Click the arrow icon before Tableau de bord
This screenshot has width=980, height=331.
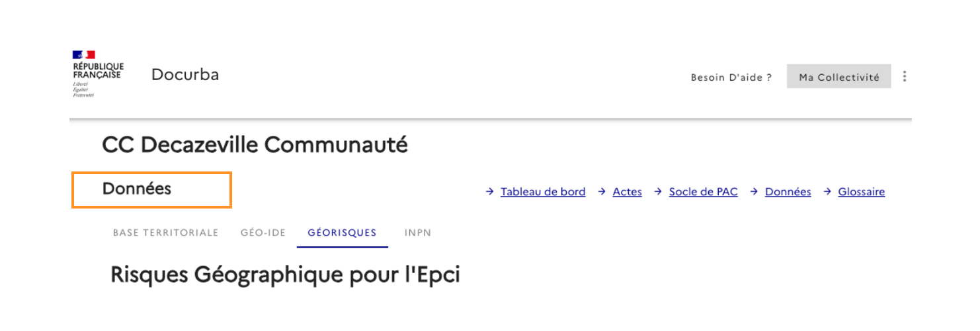pos(489,192)
